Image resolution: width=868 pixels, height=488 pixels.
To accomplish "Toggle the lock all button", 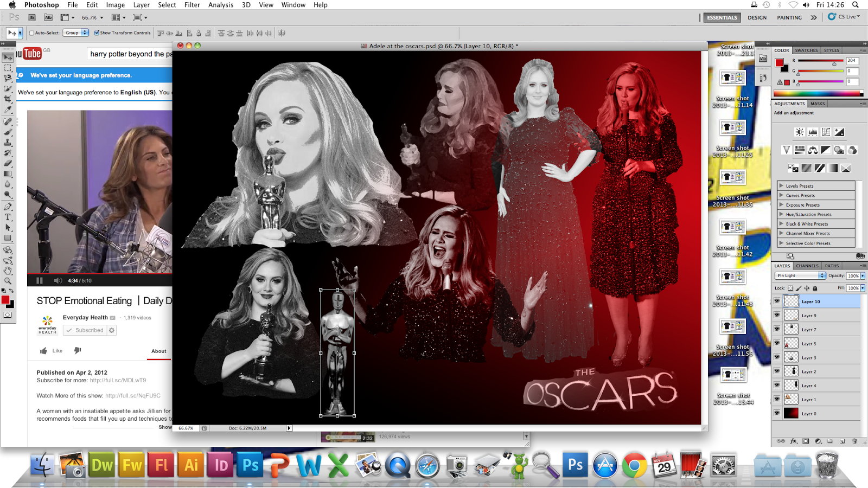I will [815, 288].
